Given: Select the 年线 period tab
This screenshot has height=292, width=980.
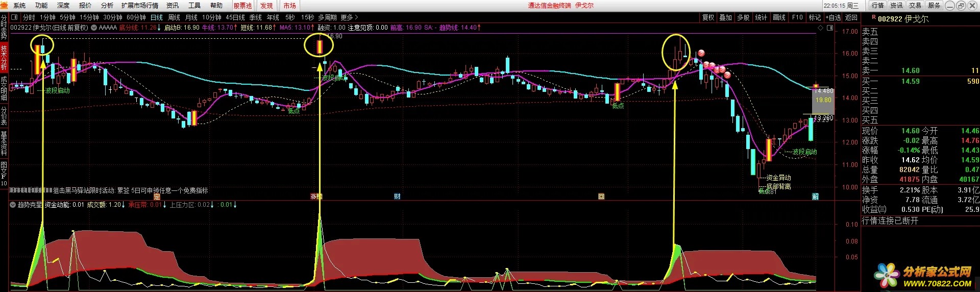Looking at the screenshot, I should [x=273, y=17].
